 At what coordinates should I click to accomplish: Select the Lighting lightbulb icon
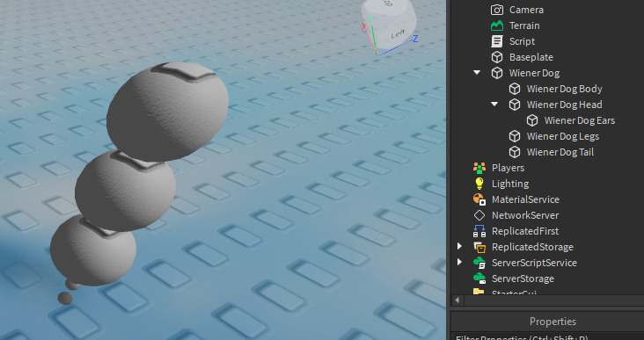(x=479, y=184)
